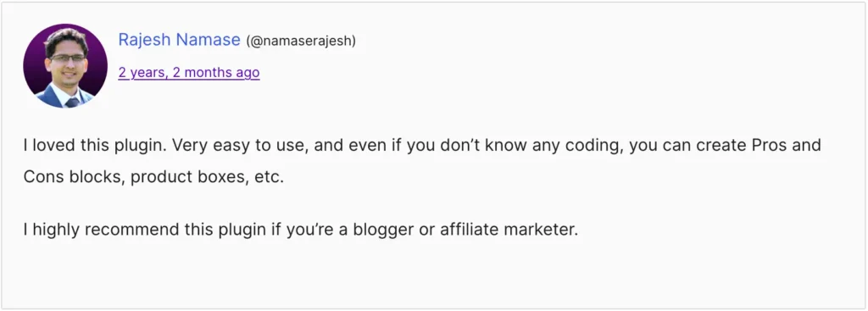The image size is (868, 311).
Task: Click the sentence "I loved this plugin."
Action: point(95,146)
